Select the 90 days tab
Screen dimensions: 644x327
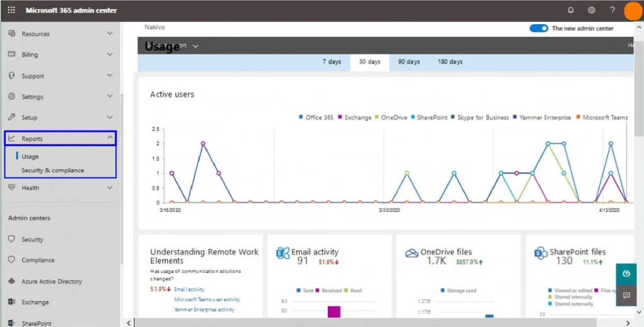point(409,62)
